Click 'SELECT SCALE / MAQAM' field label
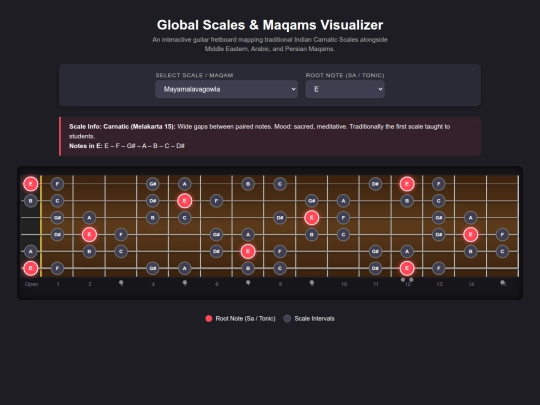The image size is (540, 405). click(x=194, y=75)
